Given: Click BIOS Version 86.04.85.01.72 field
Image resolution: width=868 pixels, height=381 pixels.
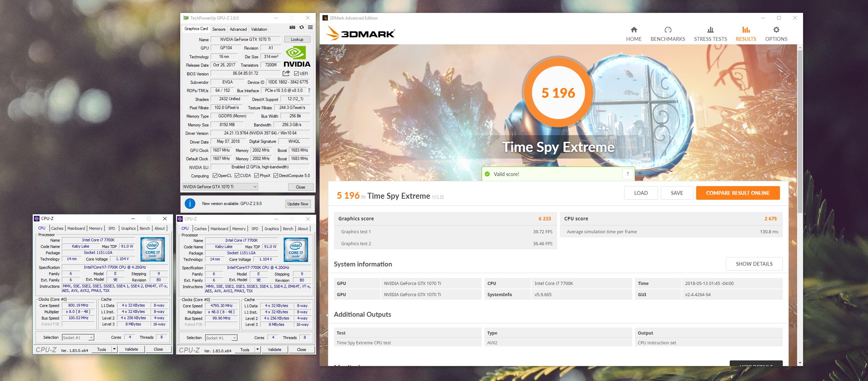Looking at the screenshot, I should click(x=245, y=73).
